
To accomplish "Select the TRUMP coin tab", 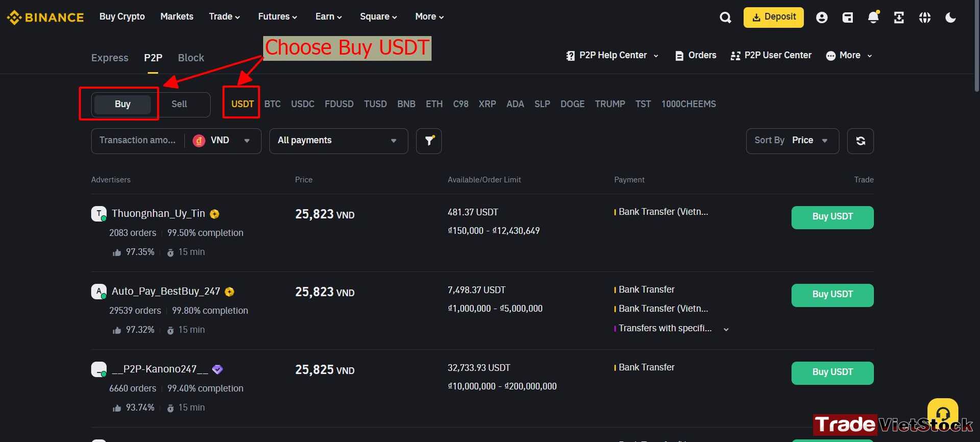I will [610, 104].
